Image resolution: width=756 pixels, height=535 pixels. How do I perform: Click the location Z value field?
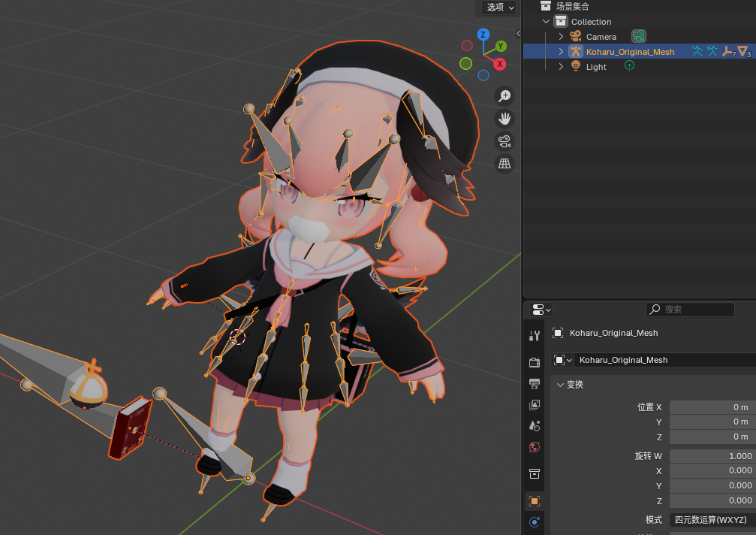point(712,437)
